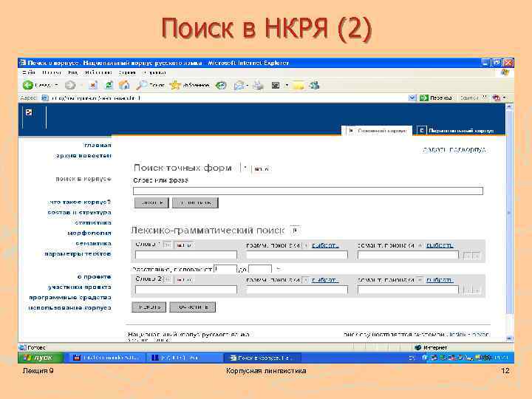The width and height of the screenshot is (532, 399).
Task: Click the Internet zone globe in the status bar
Action: pyautogui.click(x=418, y=347)
